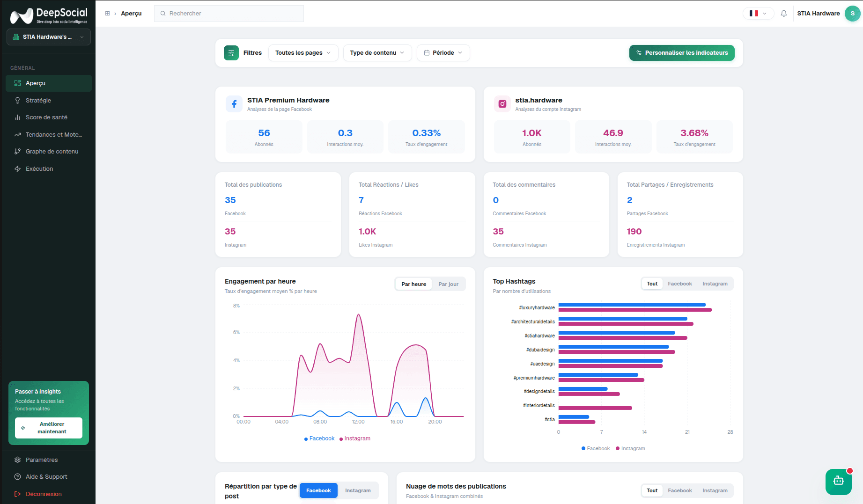Image resolution: width=863 pixels, height=504 pixels.
Task: Select the Par heure tab
Action: coord(413,284)
